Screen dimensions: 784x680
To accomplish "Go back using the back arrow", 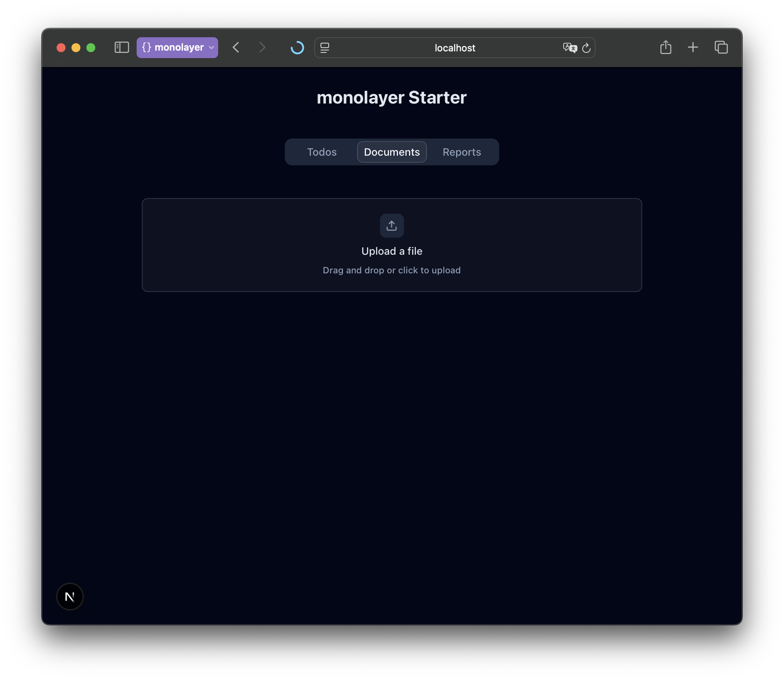I will (x=236, y=47).
